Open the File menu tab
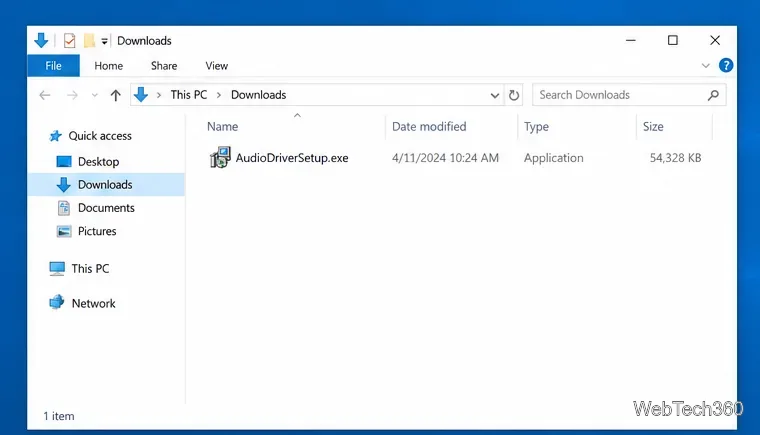The image size is (760, 435). (53, 66)
